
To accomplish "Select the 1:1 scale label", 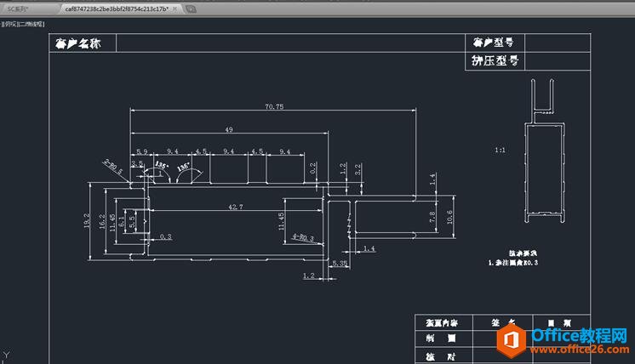I will pos(501,150).
